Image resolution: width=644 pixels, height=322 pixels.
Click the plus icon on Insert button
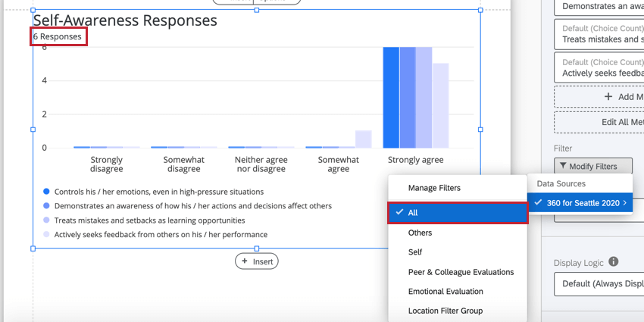tap(245, 261)
